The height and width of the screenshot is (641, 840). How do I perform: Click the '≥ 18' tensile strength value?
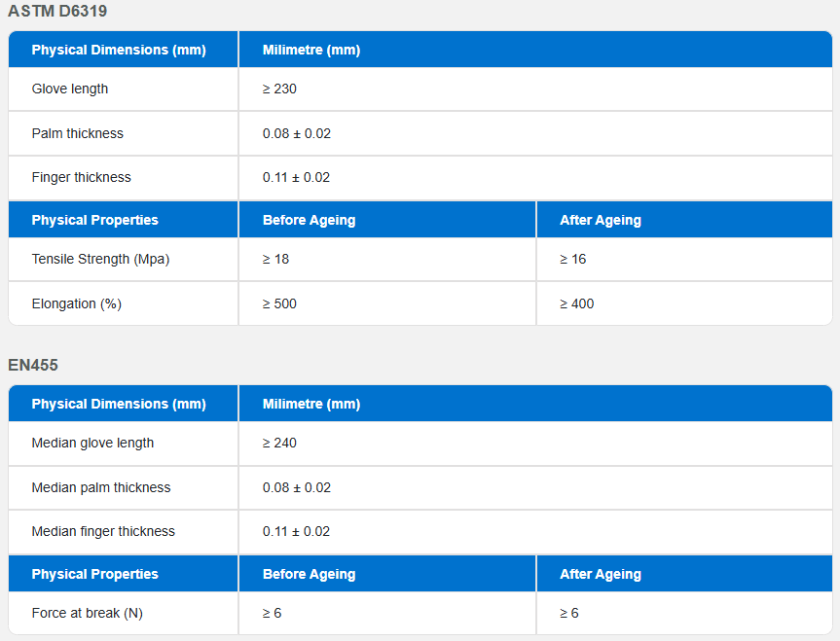275,259
